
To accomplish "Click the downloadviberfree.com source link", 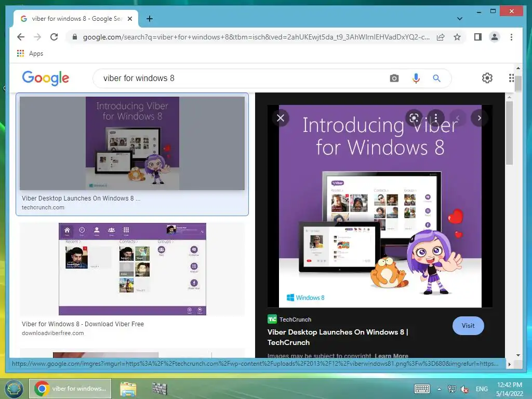I will [x=52, y=333].
